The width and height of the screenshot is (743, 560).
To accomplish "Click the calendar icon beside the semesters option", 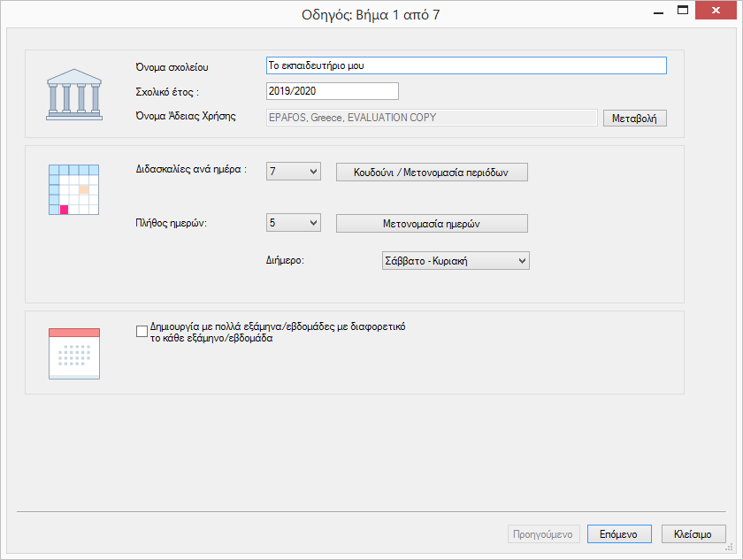I will 74,353.
